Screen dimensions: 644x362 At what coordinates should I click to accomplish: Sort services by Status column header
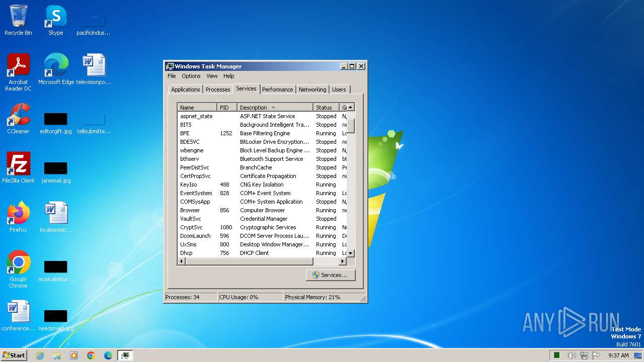[327, 107]
